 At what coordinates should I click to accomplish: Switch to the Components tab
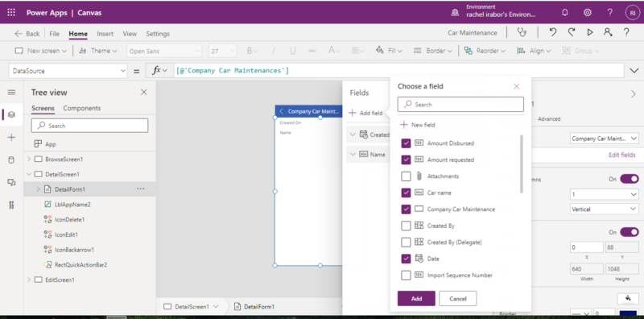coord(82,108)
